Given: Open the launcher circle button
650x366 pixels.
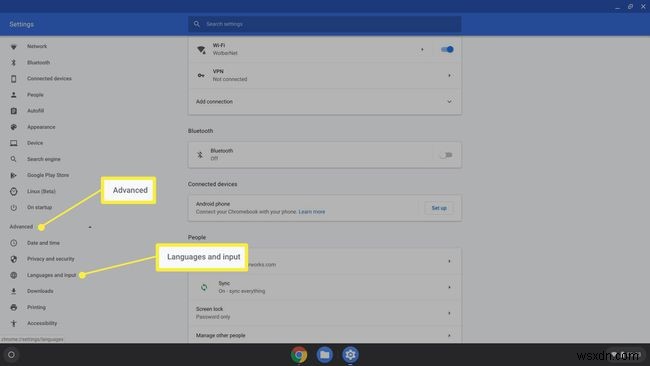Looking at the screenshot, I should 11,355.
